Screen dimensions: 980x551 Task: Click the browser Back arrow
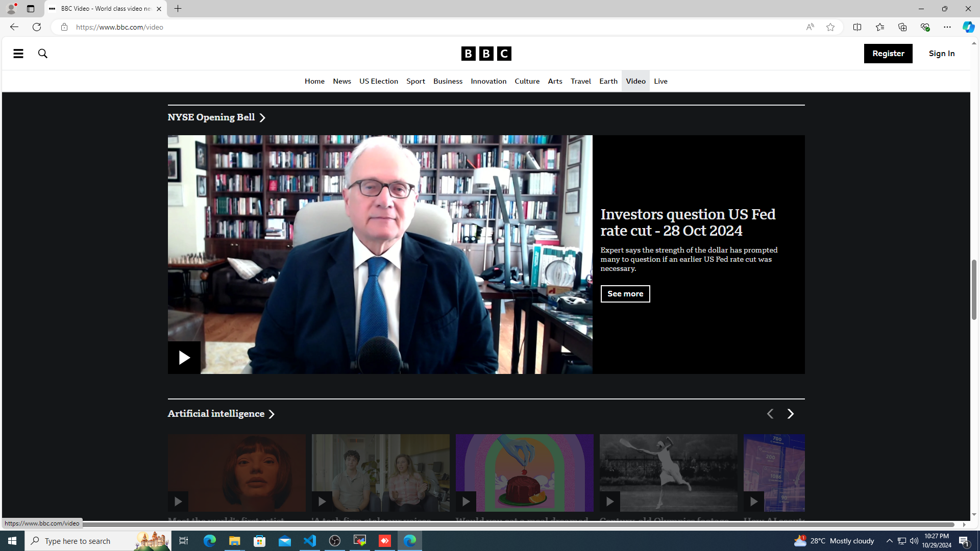click(x=14, y=27)
